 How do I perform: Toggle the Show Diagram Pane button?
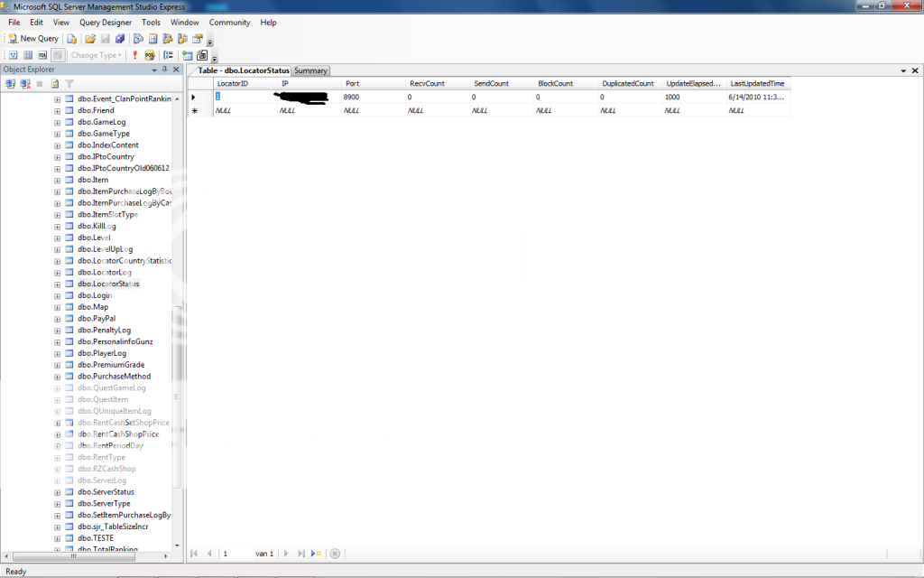(13, 55)
